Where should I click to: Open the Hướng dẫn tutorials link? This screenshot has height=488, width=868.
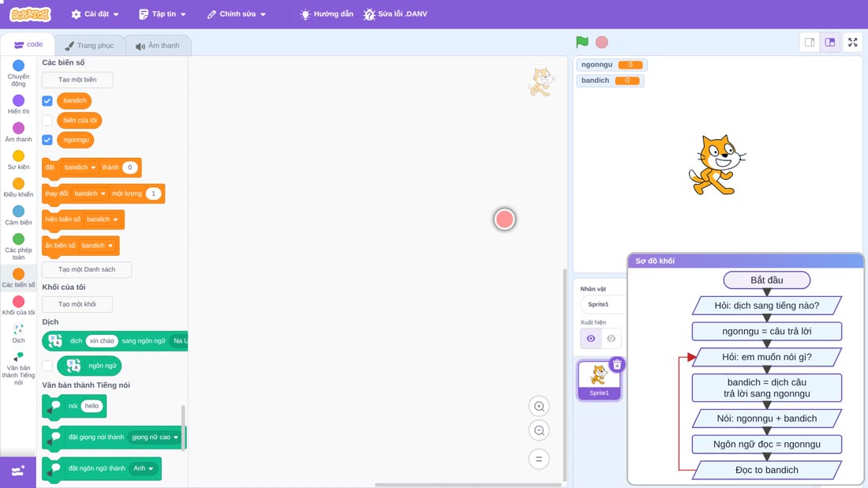[327, 14]
